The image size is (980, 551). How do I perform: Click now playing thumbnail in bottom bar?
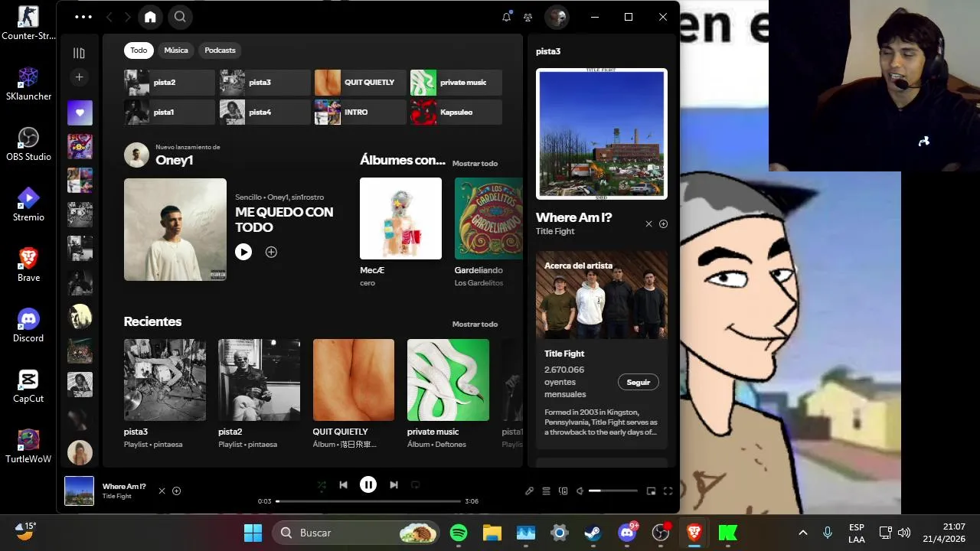coord(79,491)
